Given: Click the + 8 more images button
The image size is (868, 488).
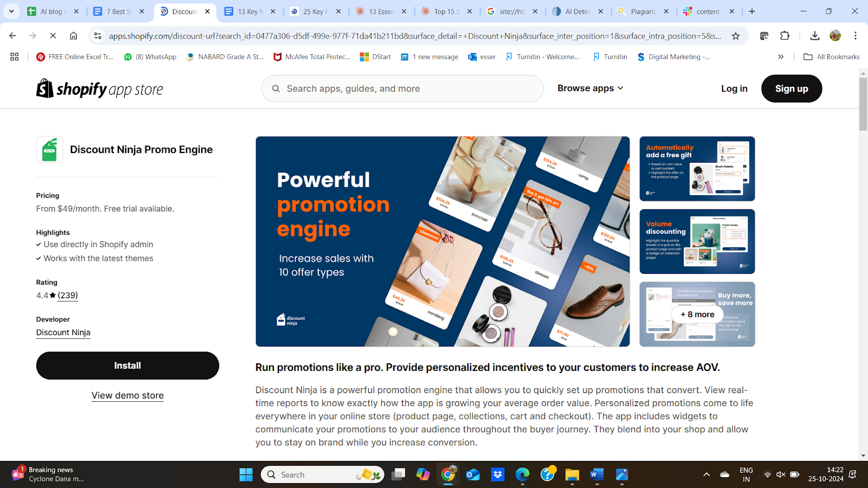Looking at the screenshot, I should click(x=697, y=314).
